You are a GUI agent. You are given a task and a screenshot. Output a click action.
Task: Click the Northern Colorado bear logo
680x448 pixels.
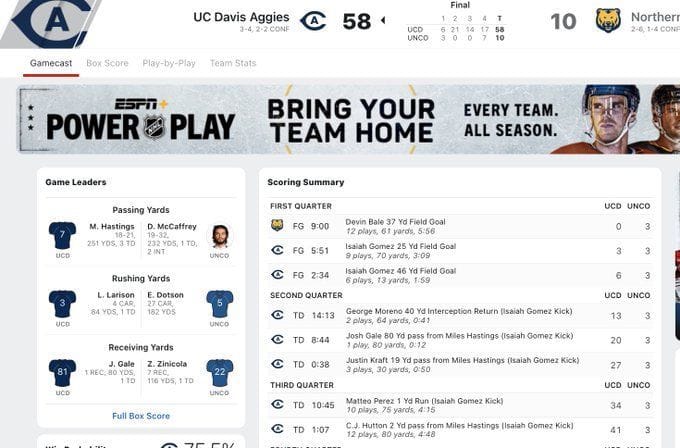click(x=608, y=20)
